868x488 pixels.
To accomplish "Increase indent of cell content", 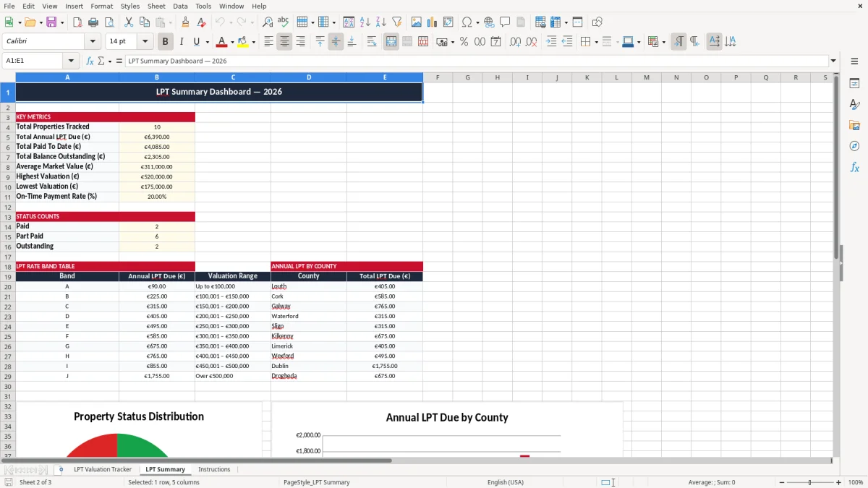I will (551, 42).
